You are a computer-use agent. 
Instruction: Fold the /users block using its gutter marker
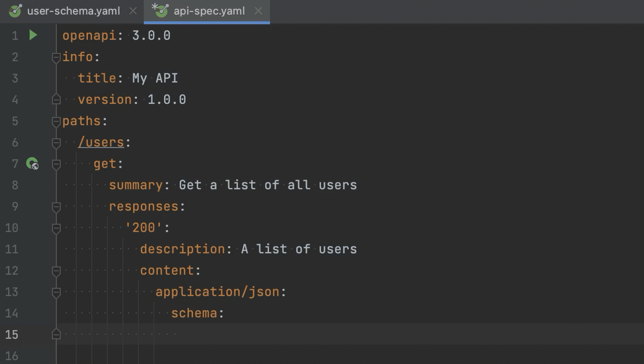click(x=56, y=142)
